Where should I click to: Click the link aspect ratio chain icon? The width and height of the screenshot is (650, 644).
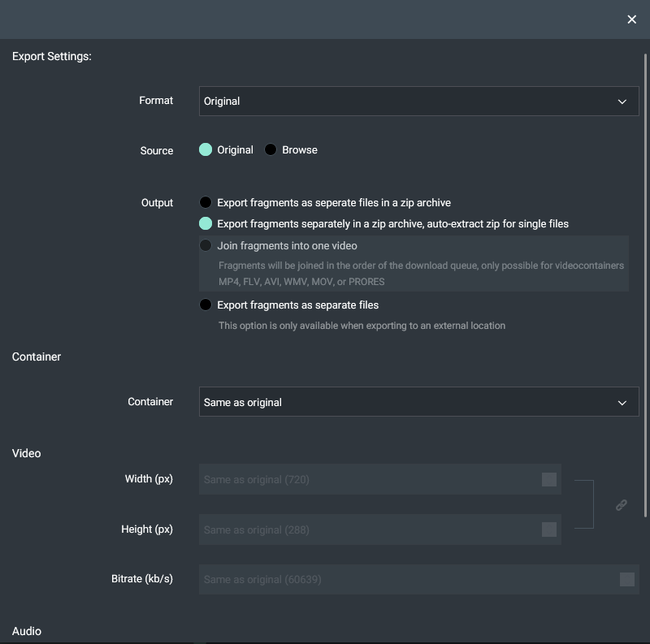tap(621, 505)
